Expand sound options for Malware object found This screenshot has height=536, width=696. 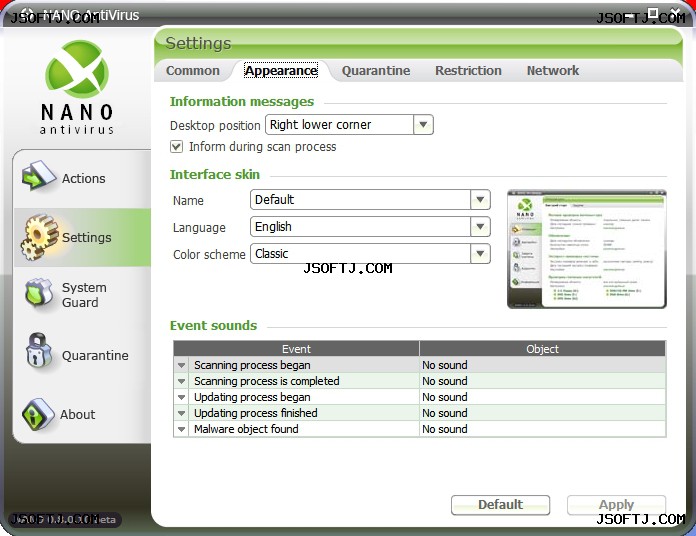[181, 429]
